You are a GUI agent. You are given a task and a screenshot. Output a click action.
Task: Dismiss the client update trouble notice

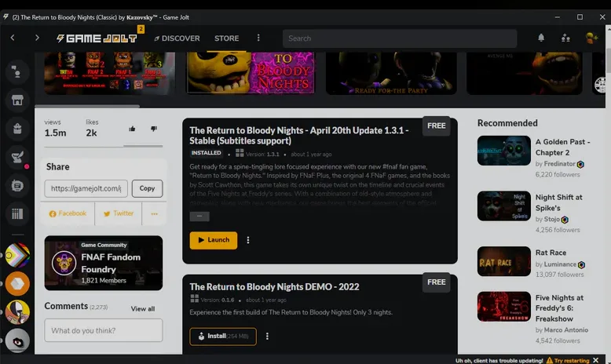tap(595, 360)
